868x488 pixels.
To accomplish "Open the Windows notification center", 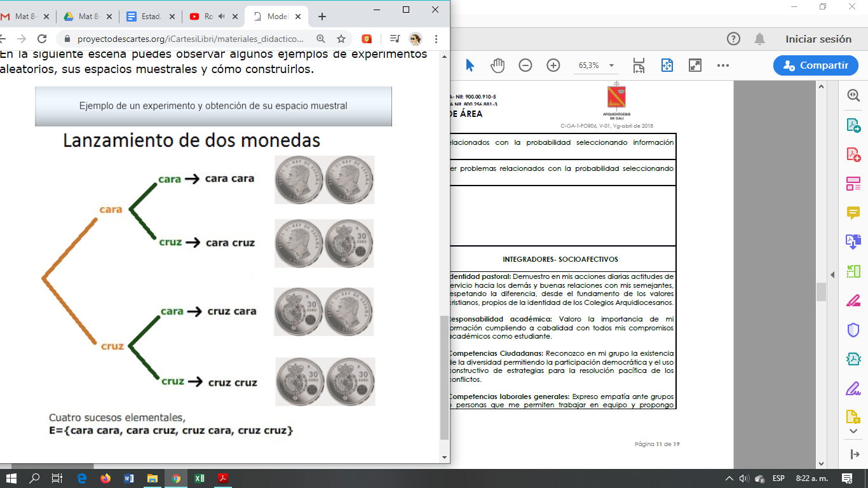I will (847, 478).
